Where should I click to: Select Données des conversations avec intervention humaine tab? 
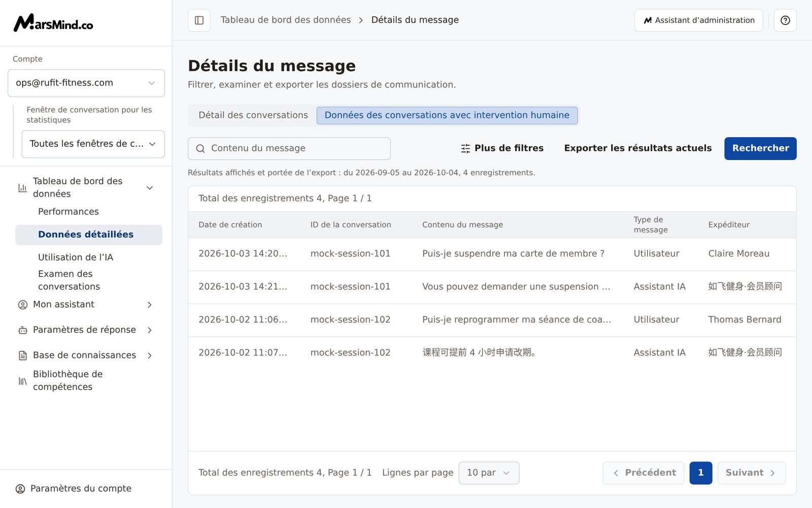point(447,115)
